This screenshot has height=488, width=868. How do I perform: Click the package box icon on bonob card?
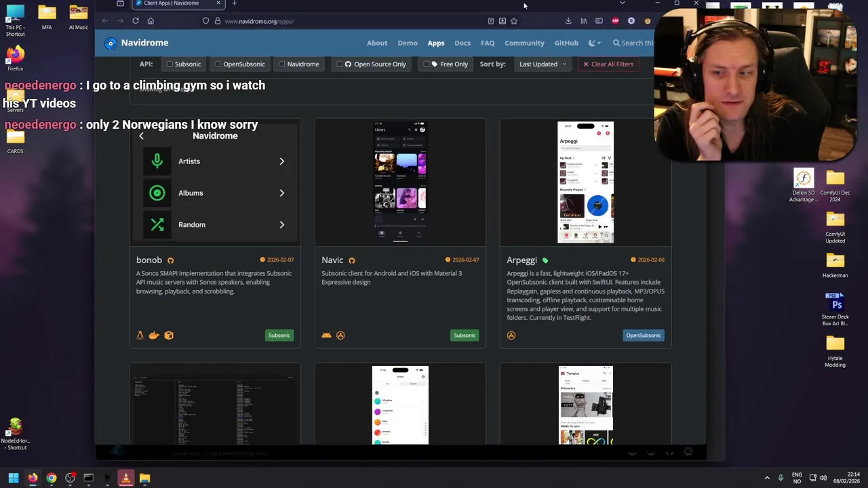pyautogui.click(x=169, y=335)
